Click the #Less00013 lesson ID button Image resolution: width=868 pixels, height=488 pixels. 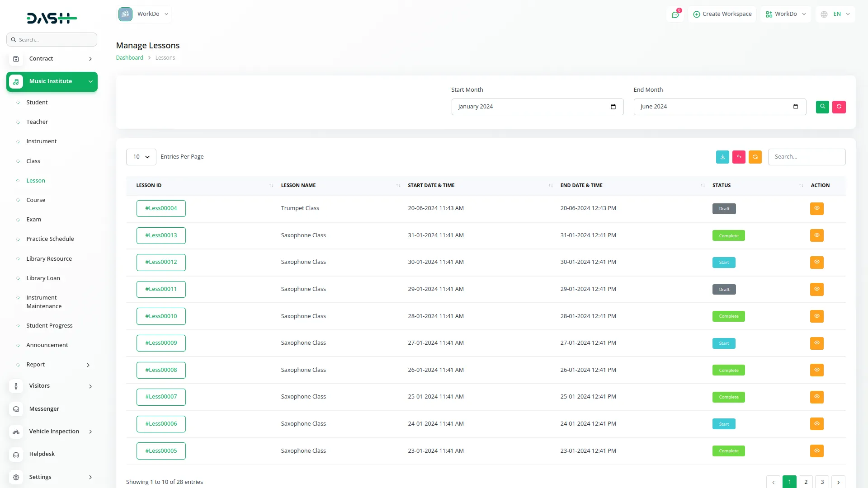(x=161, y=235)
